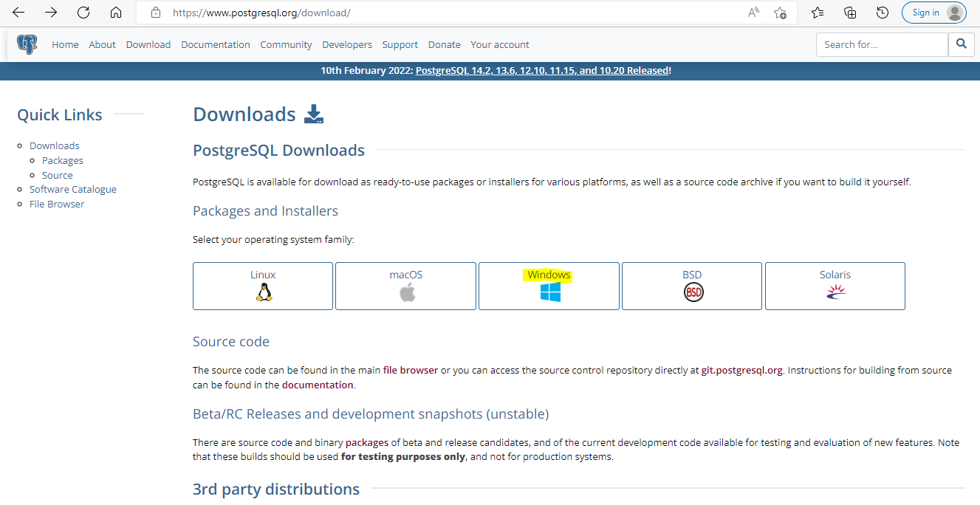Refresh the page in browser
The image size is (980, 505).
point(83,13)
